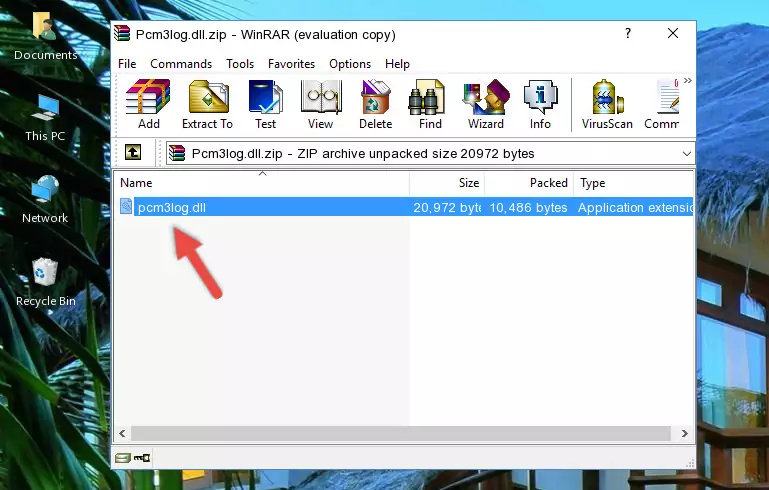Run the Test archive tool
Viewport: 769px width, 490px height.
point(265,104)
